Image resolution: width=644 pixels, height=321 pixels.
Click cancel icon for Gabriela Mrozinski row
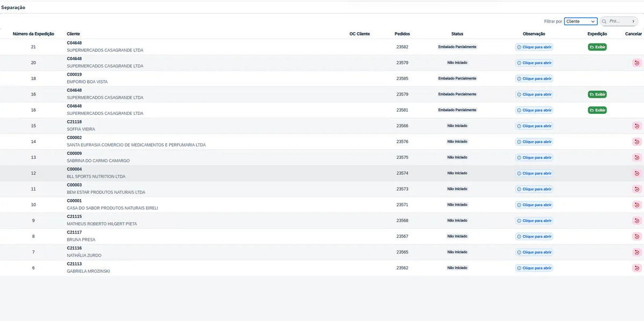pyautogui.click(x=636, y=268)
